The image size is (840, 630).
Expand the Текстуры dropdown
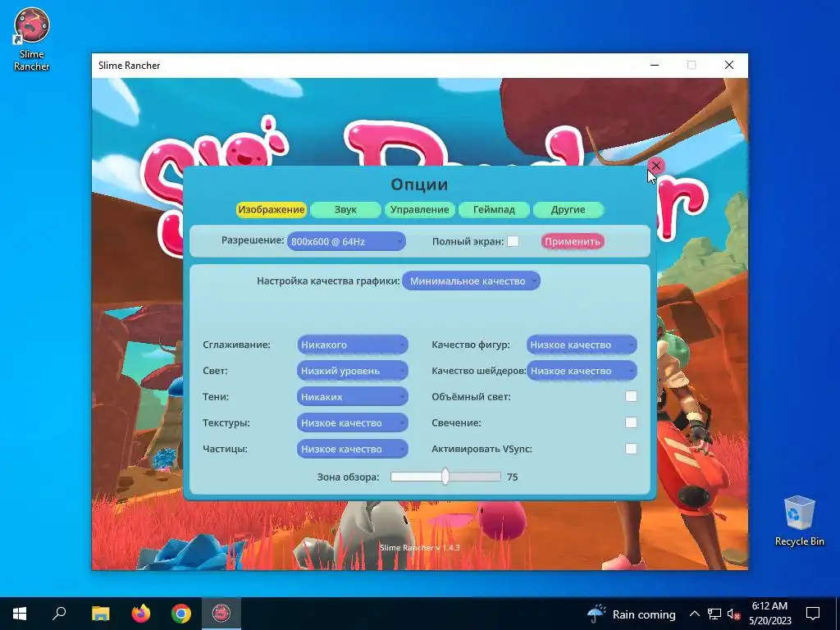(x=353, y=422)
